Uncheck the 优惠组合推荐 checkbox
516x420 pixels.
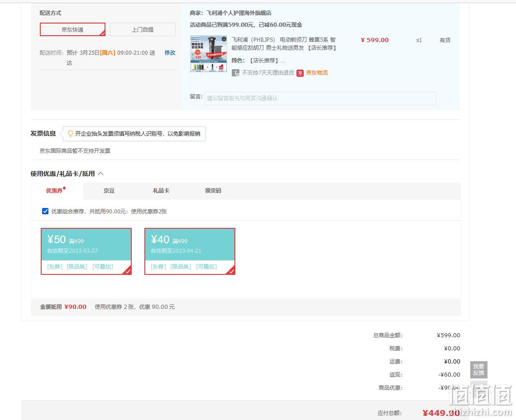[45, 211]
